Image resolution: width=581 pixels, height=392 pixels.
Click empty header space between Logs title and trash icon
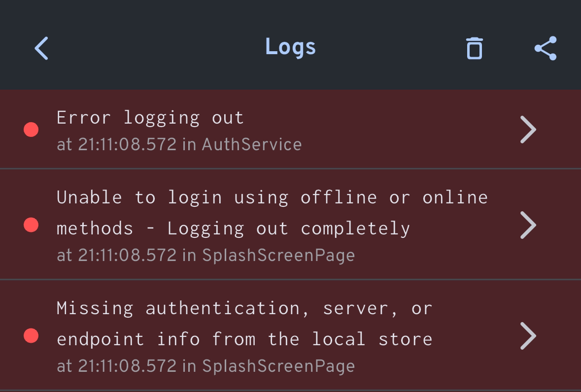click(389, 48)
